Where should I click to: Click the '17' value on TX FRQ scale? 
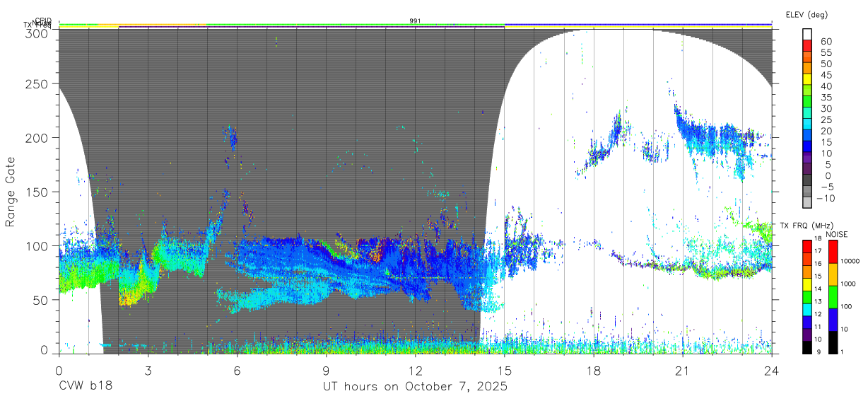tap(817, 251)
